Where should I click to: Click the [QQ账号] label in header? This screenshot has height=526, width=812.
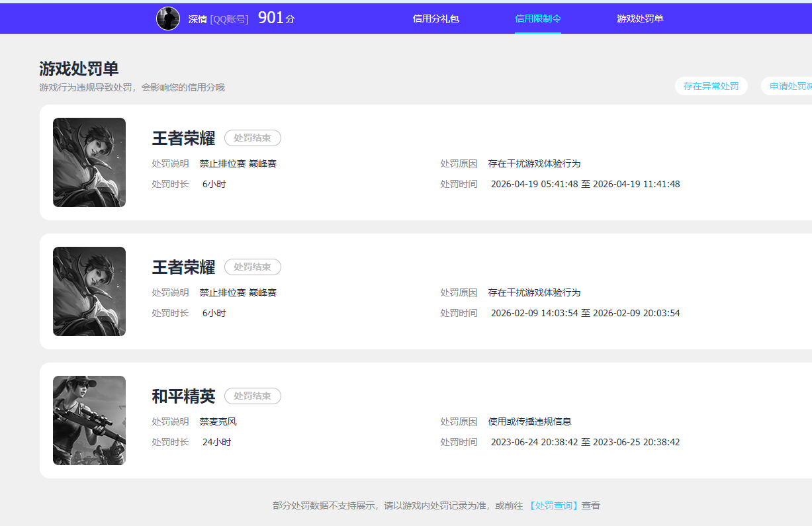pos(229,19)
